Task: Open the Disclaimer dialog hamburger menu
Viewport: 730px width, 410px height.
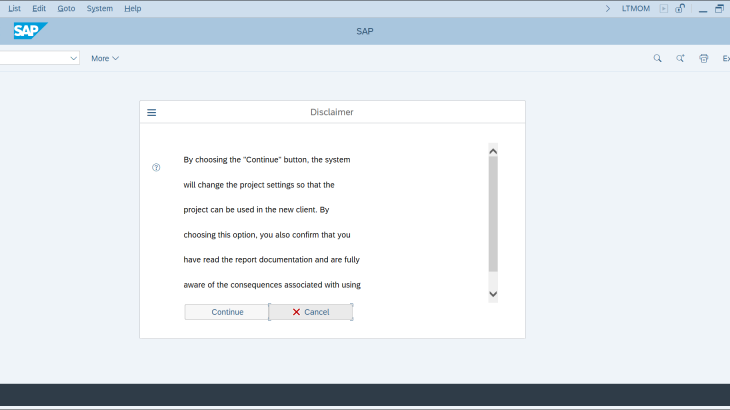Action: (152, 113)
